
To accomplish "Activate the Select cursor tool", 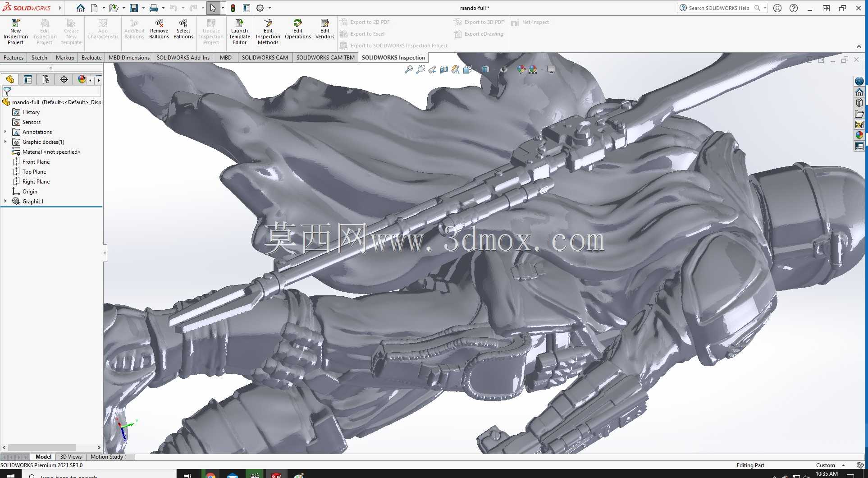I will tap(213, 8).
